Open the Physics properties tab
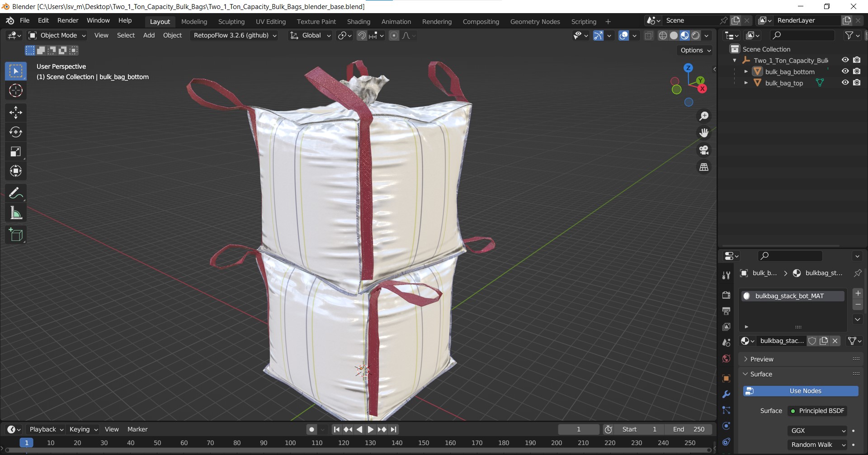 coord(726,426)
